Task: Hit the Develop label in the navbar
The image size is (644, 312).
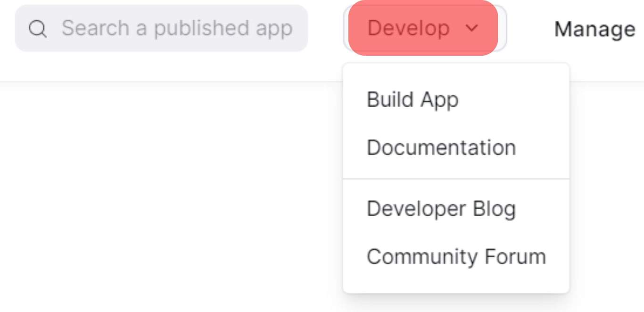Action: (x=408, y=28)
